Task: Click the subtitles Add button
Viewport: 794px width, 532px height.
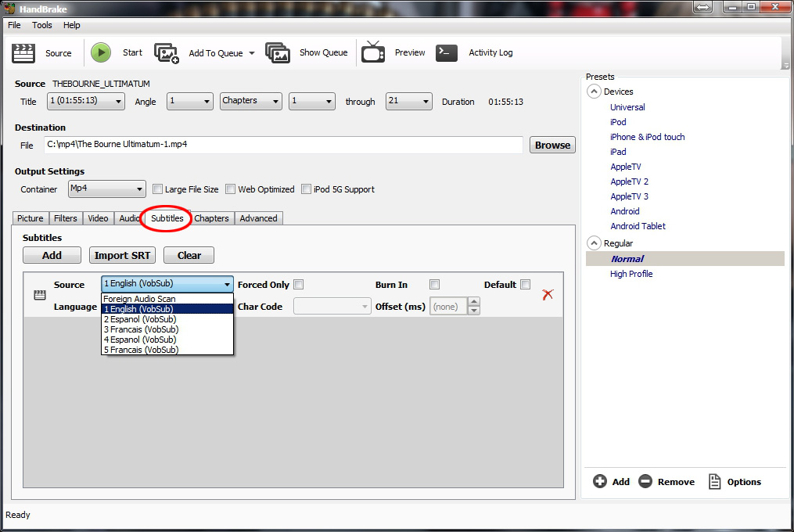Action: click(52, 255)
